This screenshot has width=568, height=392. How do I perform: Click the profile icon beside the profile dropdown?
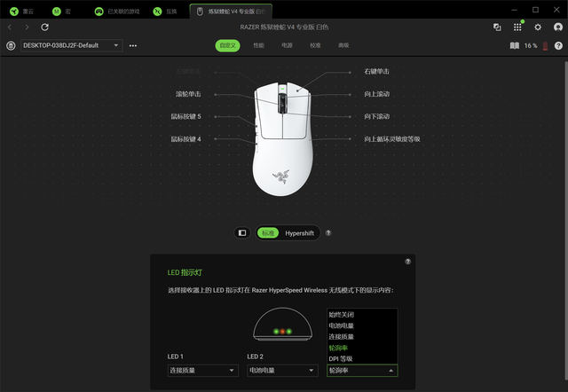tap(11, 45)
